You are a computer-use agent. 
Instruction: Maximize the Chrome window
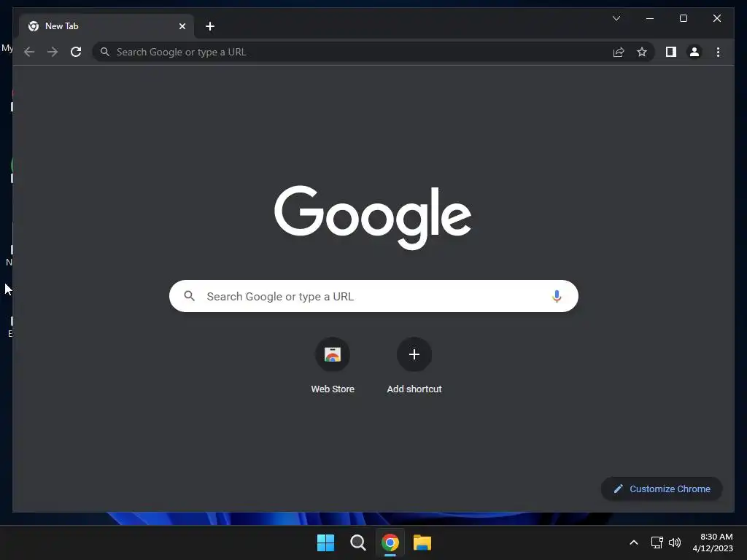pos(683,18)
